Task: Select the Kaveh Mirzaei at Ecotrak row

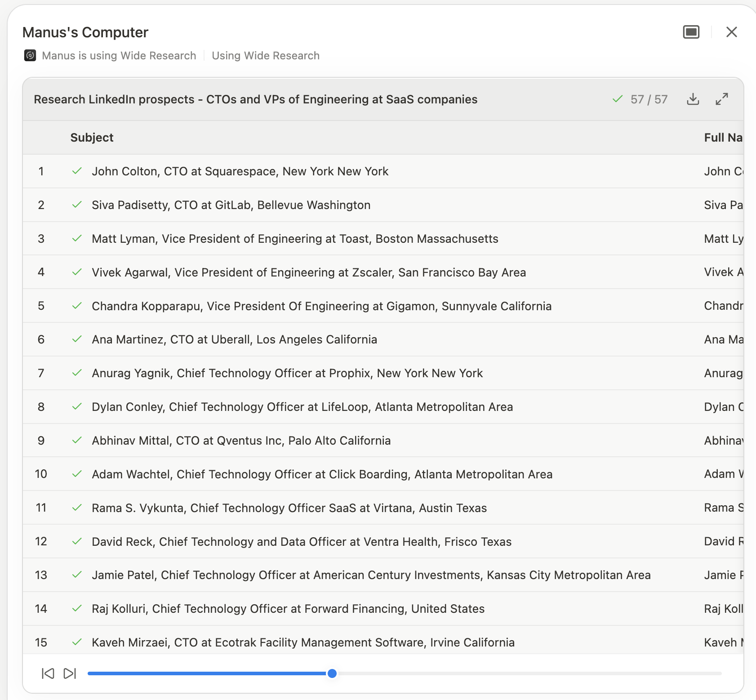Action: pyautogui.click(x=383, y=640)
